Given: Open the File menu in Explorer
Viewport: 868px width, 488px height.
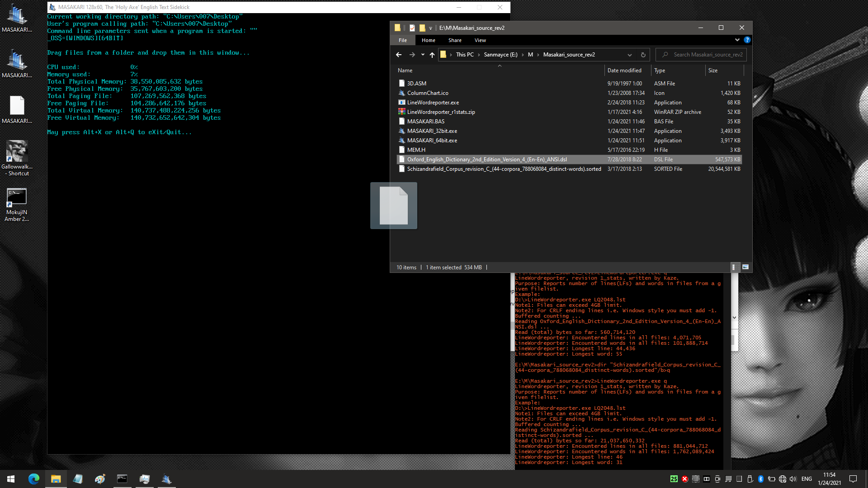Looking at the screenshot, I should tap(402, 40).
